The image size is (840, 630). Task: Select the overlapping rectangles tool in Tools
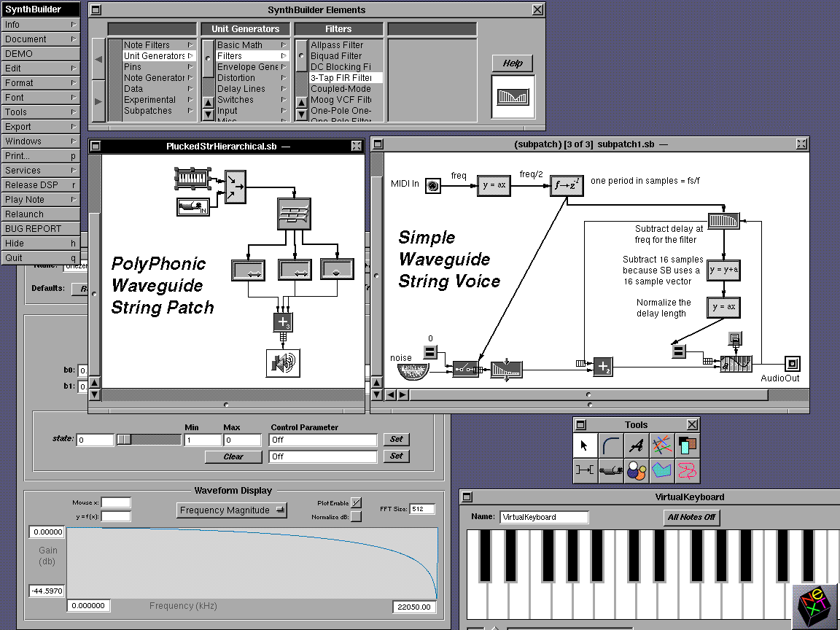click(x=688, y=446)
